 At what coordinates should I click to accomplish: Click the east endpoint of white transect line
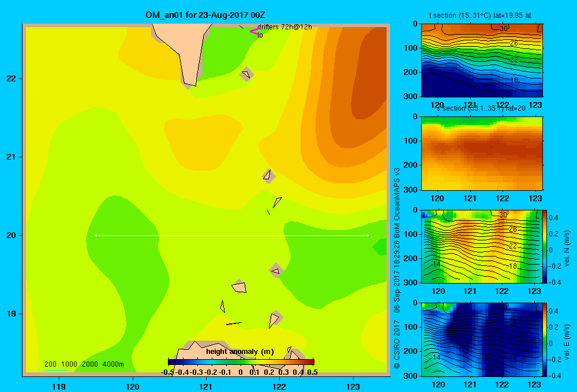point(368,235)
